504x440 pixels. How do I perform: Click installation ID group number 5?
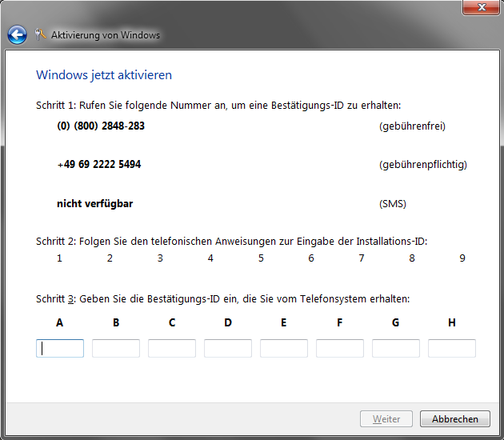coord(261,258)
